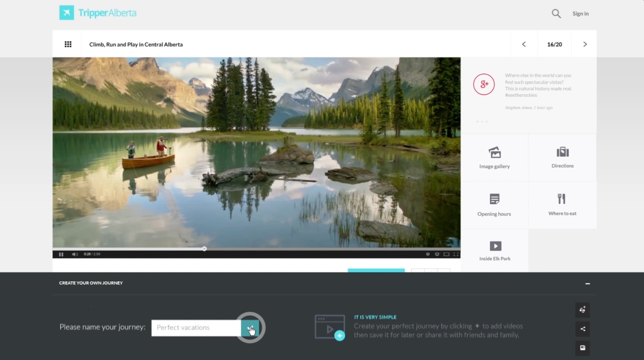Mute the video volume speaker icon
The width and height of the screenshot is (644, 360).
[x=75, y=254]
